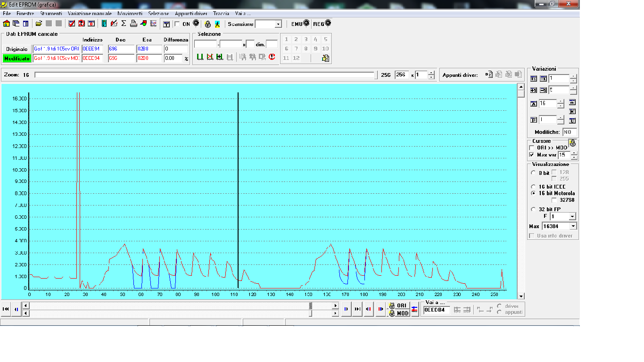
Task: Click the green Modificato button
Action: pyautogui.click(x=17, y=58)
